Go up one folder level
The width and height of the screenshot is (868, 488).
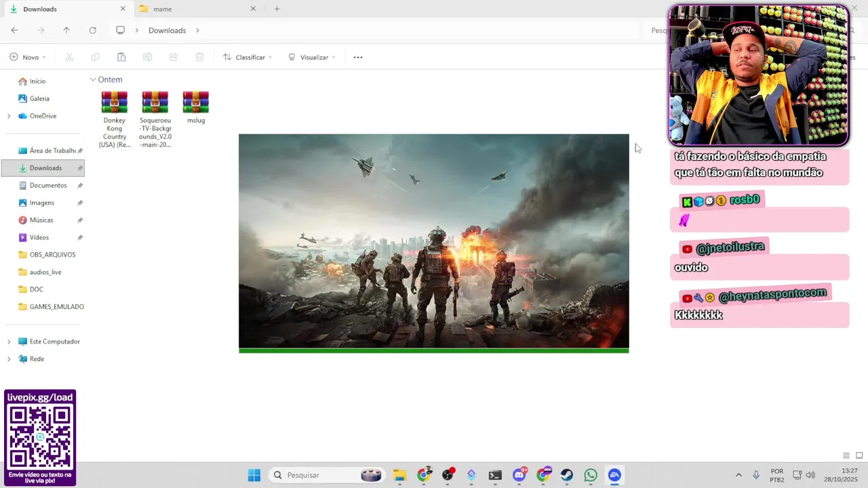tap(66, 30)
